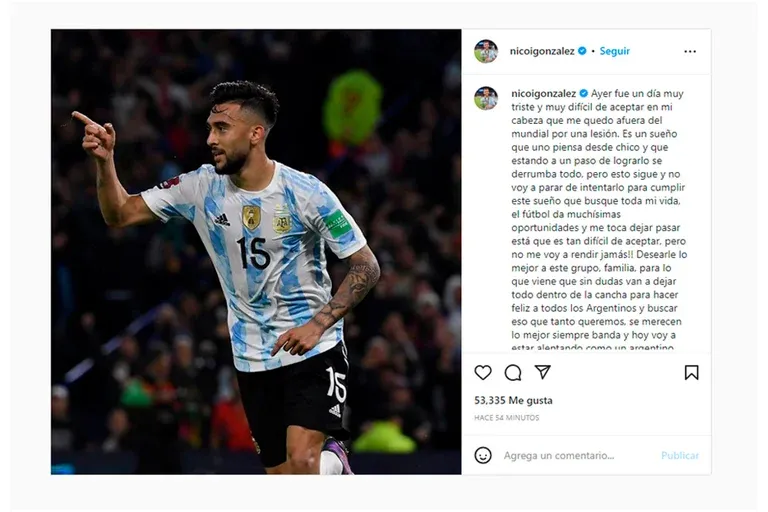
Task: Click the caption text about the injury
Action: click(599, 220)
